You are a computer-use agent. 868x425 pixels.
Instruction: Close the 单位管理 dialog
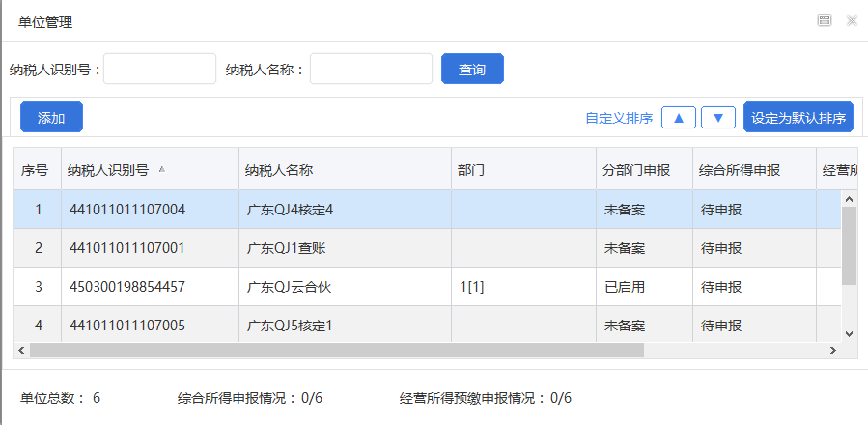click(x=852, y=20)
